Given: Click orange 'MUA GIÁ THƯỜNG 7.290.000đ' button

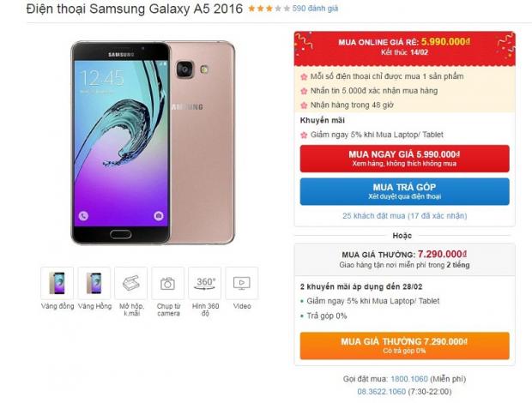Looking at the screenshot, I should pos(404,346).
